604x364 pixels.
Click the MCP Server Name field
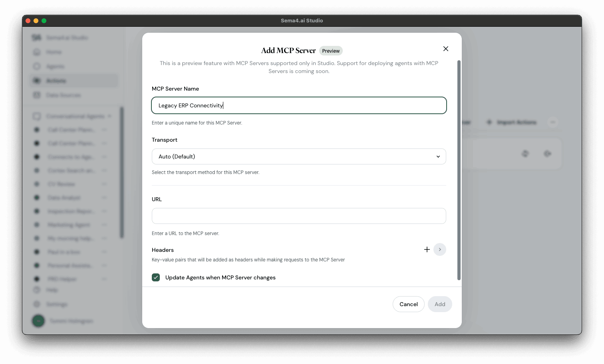tap(299, 105)
